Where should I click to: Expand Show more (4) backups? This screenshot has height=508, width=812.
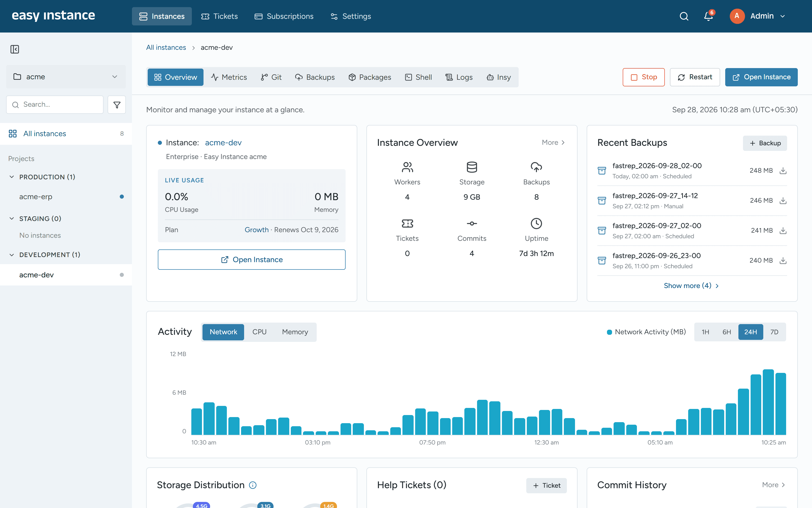pyautogui.click(x=691, y=285)
